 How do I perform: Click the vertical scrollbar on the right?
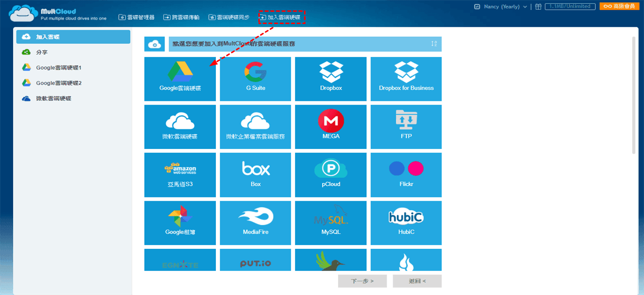pyautogui.click(x=634, y=94)
